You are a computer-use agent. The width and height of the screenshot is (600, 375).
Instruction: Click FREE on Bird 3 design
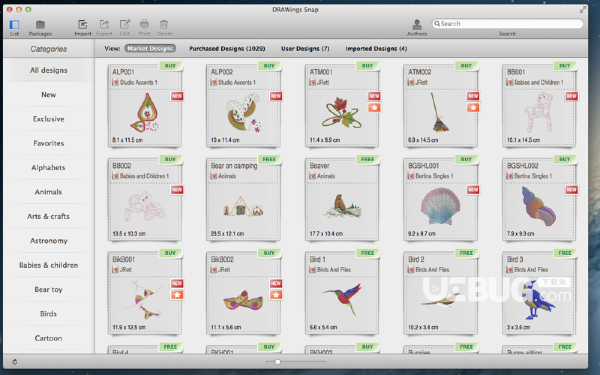tap(565, 253)
